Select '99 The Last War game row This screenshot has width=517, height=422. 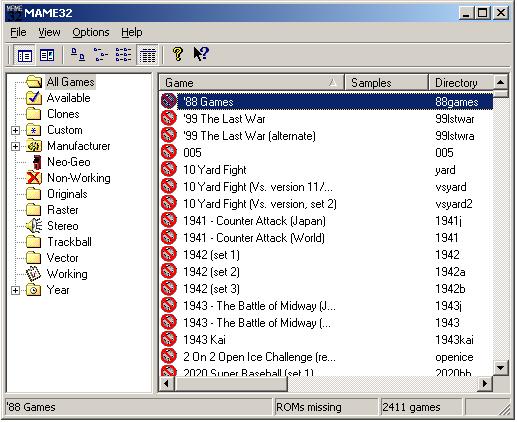[327, 119]
